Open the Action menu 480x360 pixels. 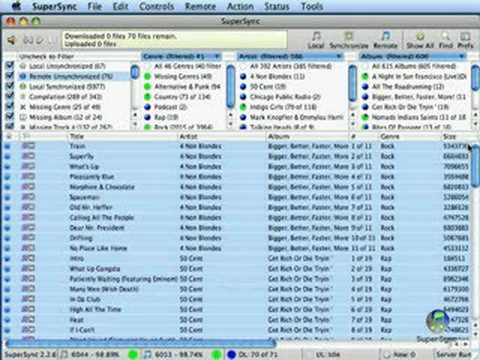coord(240,6)
